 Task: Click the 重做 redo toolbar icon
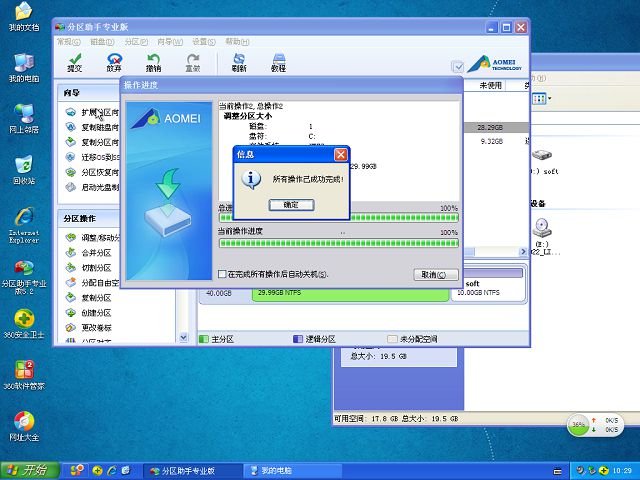[x=193, y=62]
